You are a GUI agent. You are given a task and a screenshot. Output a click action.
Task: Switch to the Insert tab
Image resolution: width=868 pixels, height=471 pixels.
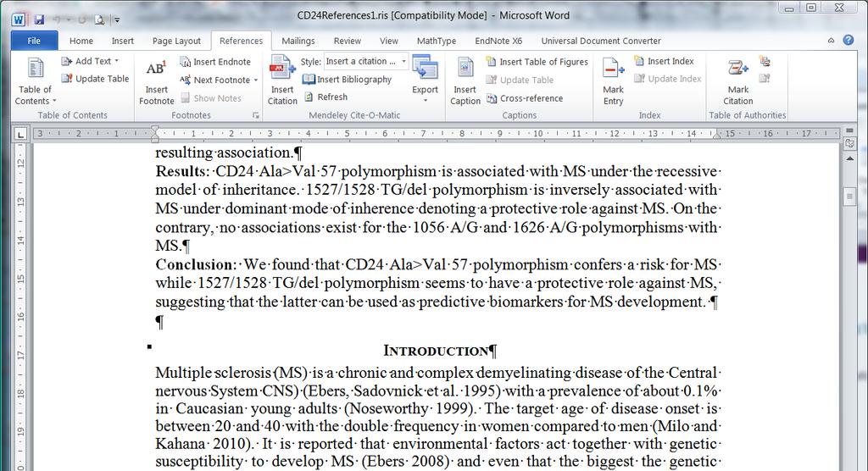(x=122, y=41)
